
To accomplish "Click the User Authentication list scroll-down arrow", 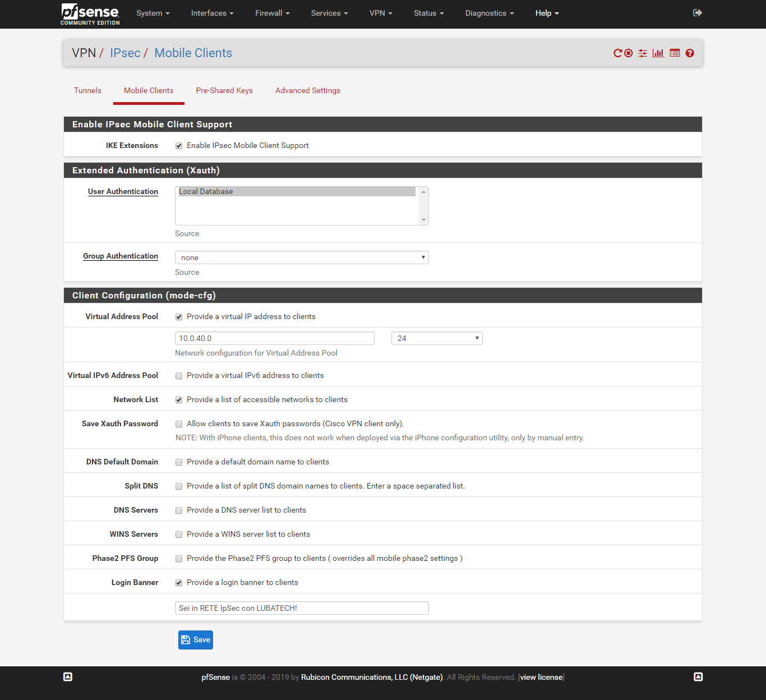I will point(424,220).
